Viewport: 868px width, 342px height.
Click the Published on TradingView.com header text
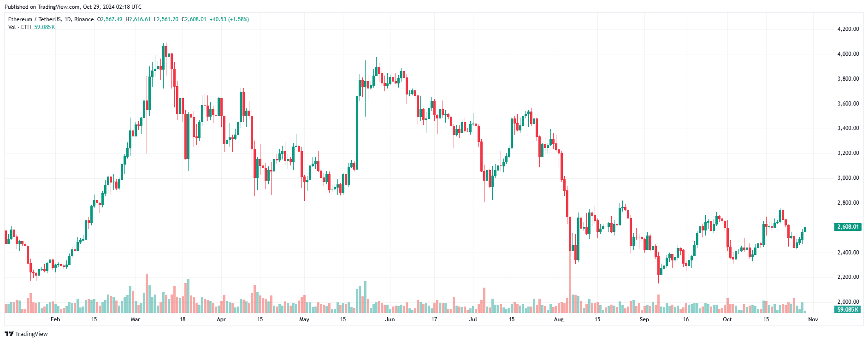[73, 7]
